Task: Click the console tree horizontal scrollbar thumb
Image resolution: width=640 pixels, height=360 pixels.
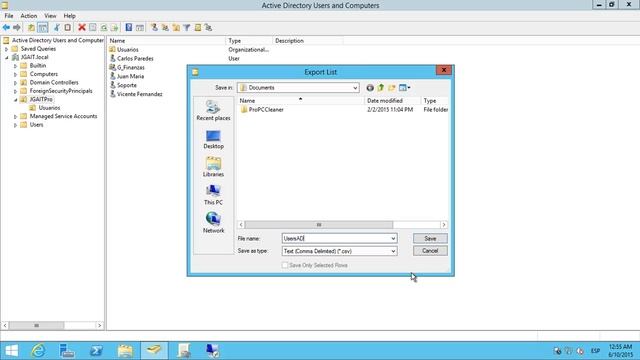Action: 36,325
